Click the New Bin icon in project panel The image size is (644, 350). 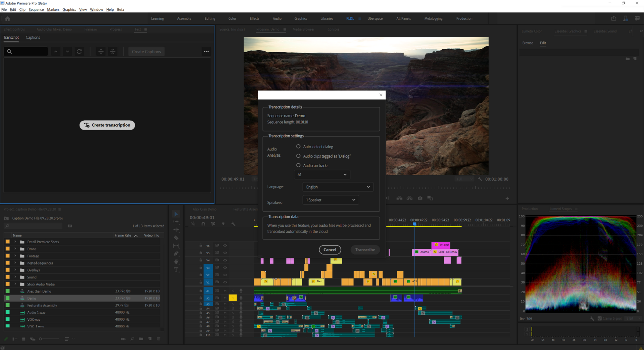tap(141, 339)
